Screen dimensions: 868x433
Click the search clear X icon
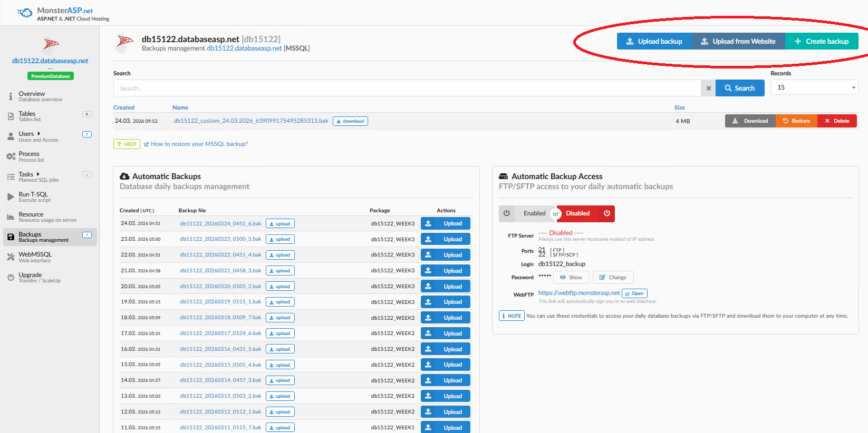(708, 88)
